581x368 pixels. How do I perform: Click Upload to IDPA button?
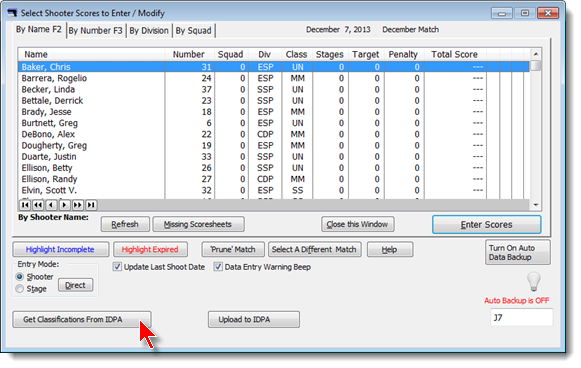tap(254, 319)
